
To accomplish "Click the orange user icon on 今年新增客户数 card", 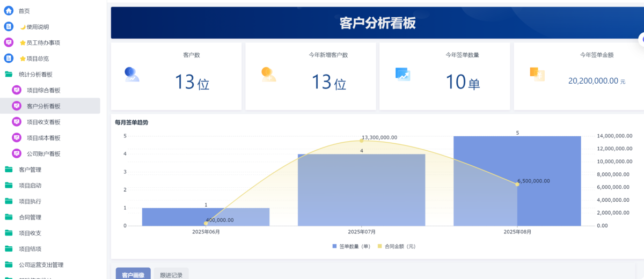I will coord(268,74).
